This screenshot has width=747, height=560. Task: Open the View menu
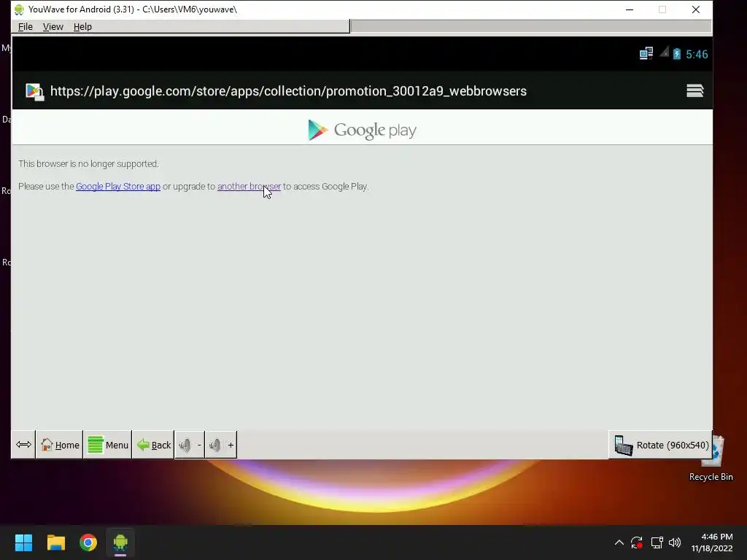53,27
